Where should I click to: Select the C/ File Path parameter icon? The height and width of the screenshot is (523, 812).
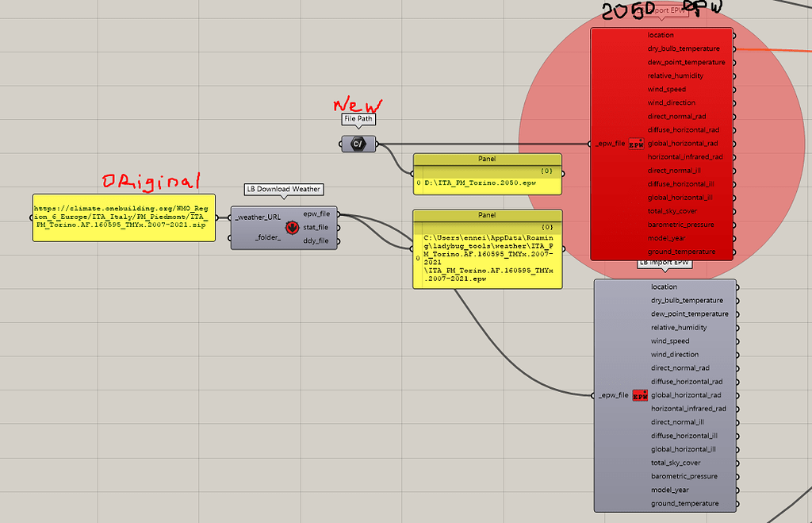coord(358,144)
